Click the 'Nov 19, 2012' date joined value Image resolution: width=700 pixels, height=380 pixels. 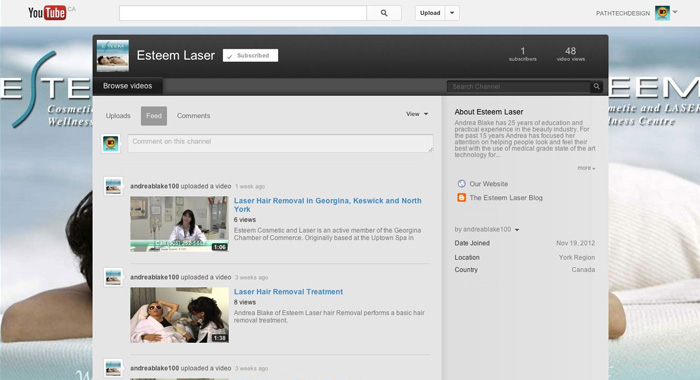(575, 243)
